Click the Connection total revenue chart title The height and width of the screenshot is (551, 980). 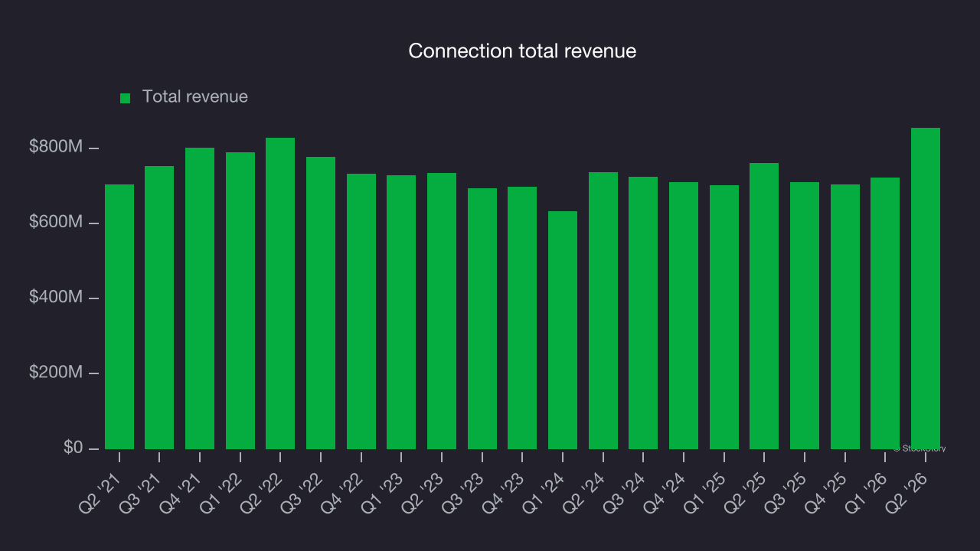tap(522, 51)
